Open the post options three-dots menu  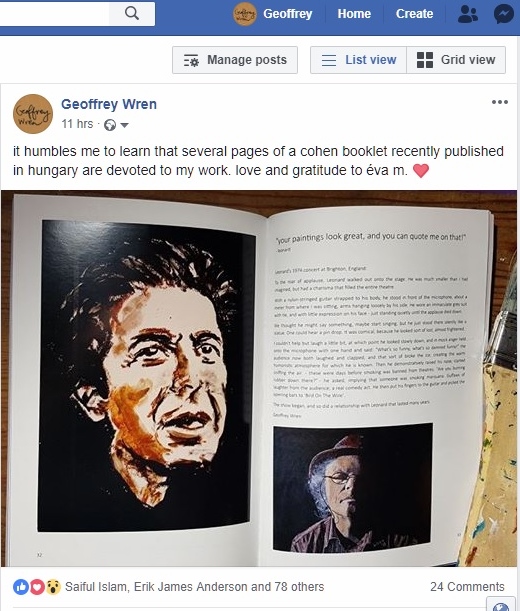[x=500, y=102]
